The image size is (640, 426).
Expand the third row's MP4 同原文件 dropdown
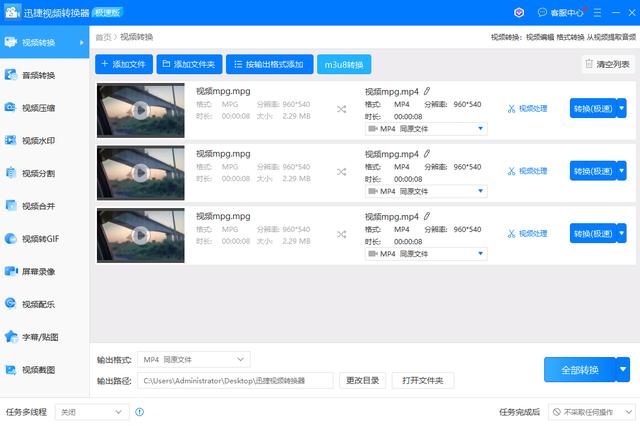pyautogui.click(x=426, y=254)
